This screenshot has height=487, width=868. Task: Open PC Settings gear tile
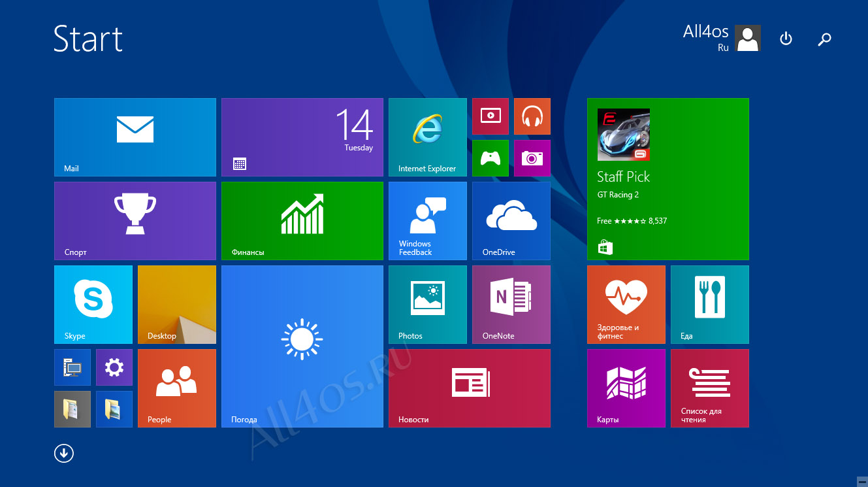pyautogui.click(x=114, y=367)
